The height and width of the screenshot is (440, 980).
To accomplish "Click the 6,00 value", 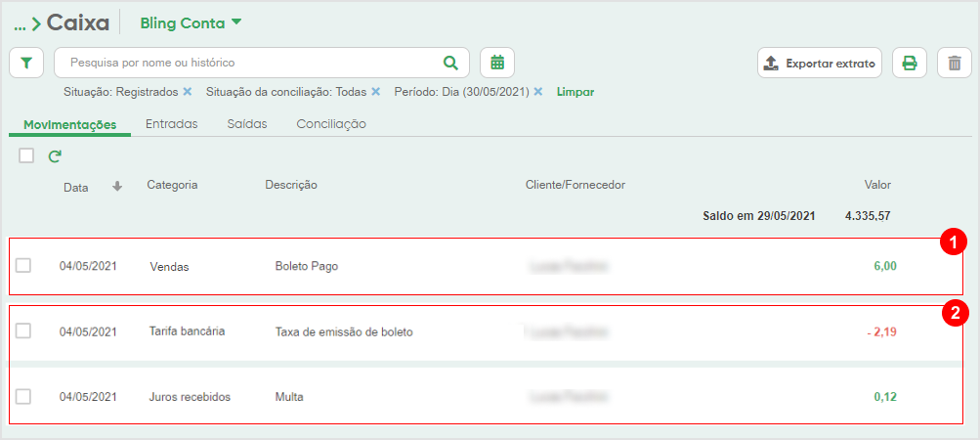I will click(x=885, y=266).
